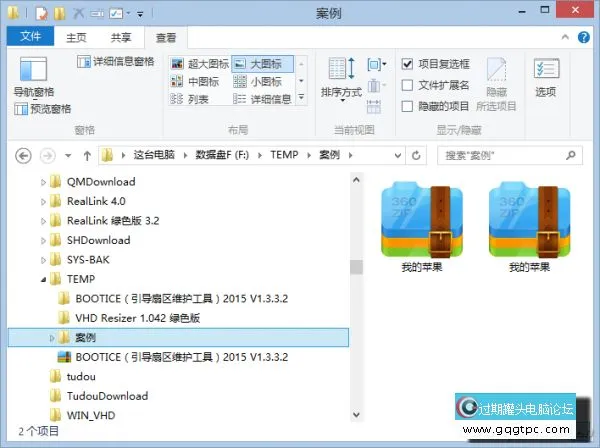Choose Large icons (大图标) layout

[x=262, y=64]
